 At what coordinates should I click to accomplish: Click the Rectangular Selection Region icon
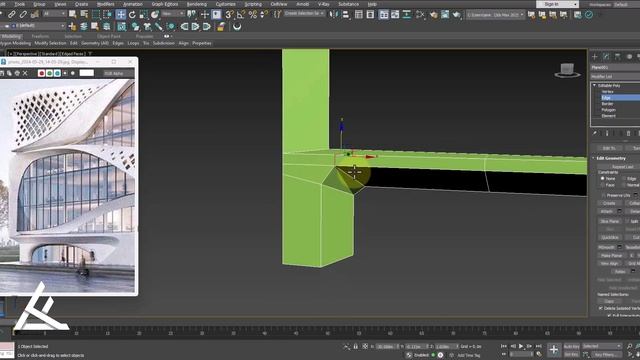[96, 15]
